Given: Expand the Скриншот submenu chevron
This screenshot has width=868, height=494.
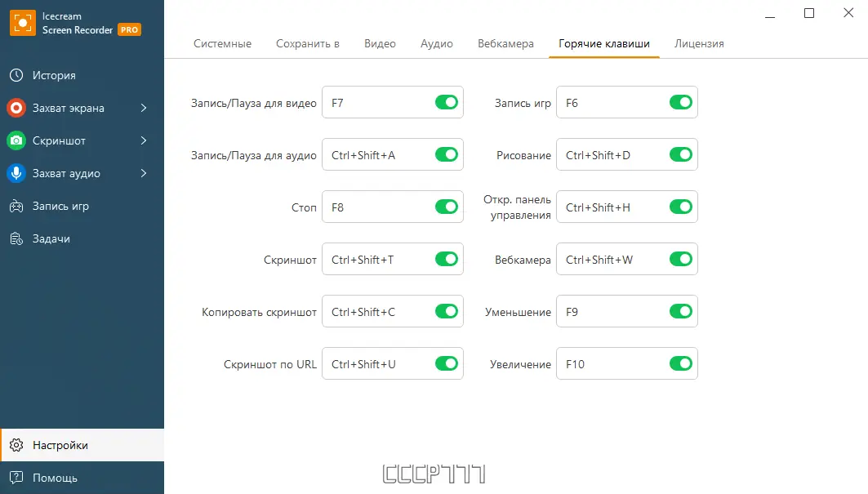Looking at the screenshot, I should [x=144, y=140].
